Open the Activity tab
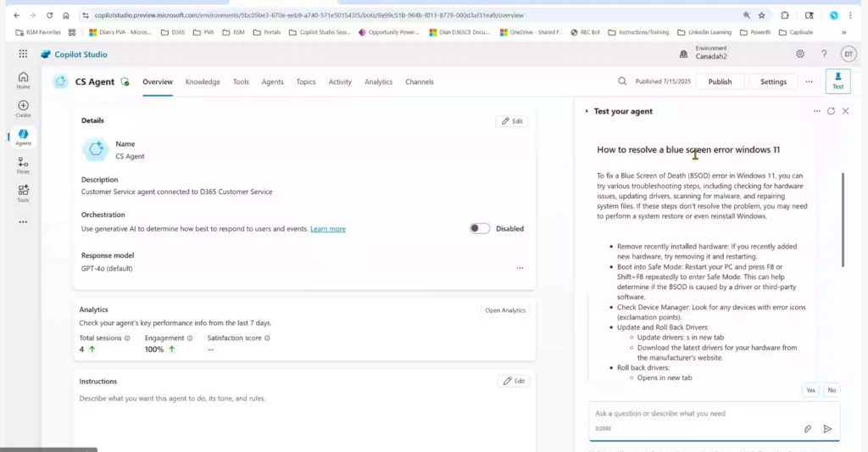This screenshot has width=868, height=452. [340, 81]
